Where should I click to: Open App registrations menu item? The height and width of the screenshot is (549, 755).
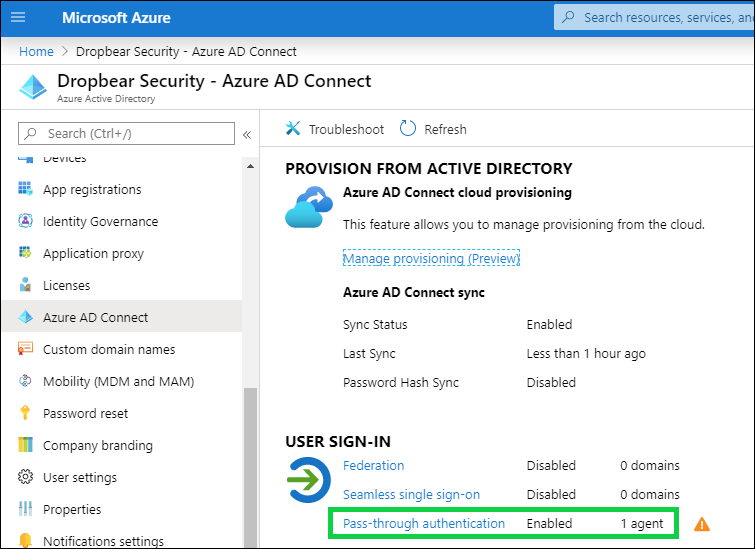pyautogui.click(x=121, y=189)
